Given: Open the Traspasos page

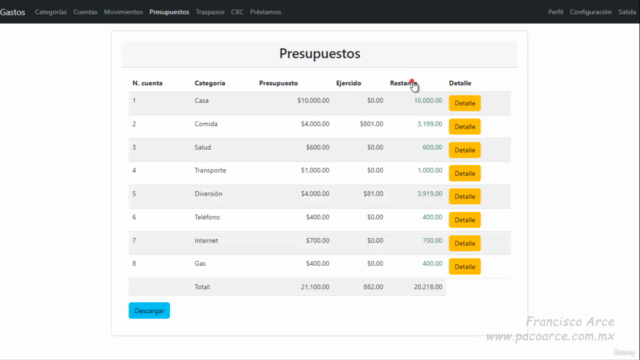Looking at the screenshot, I should 210,12.
